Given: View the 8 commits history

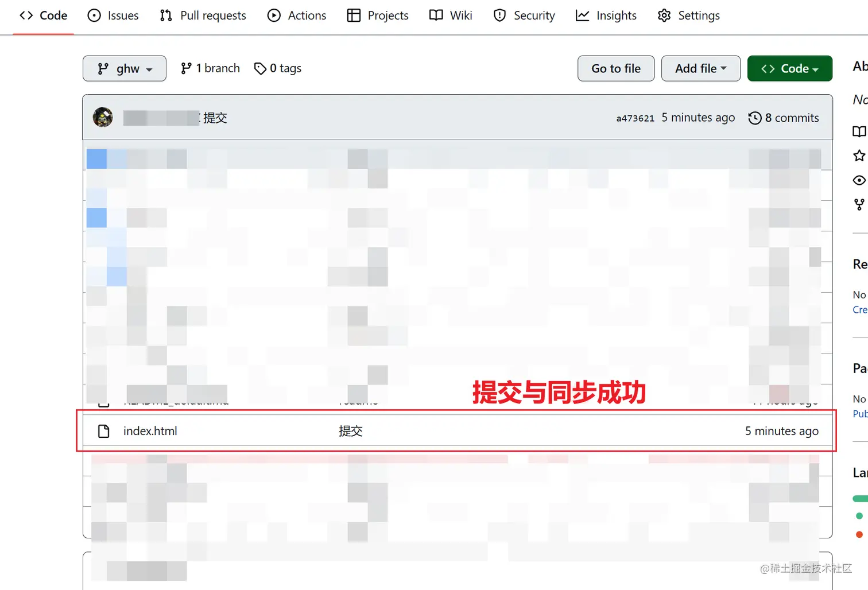Looking at the screenshot, I should [784, 118].
